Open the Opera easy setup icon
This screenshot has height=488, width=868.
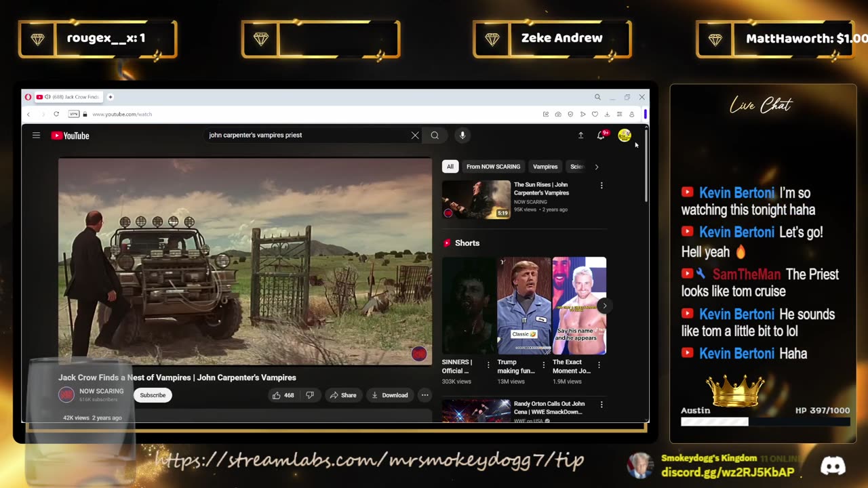[x=619, y=114]
